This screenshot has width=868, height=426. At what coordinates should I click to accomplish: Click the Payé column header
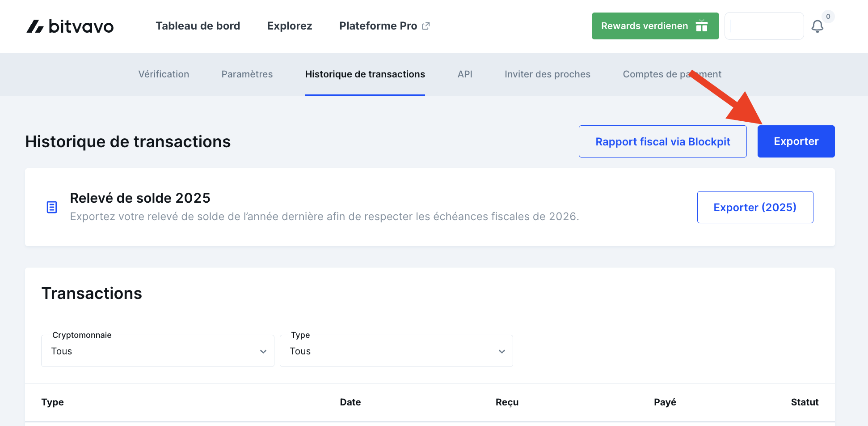(x=665, y=402)
